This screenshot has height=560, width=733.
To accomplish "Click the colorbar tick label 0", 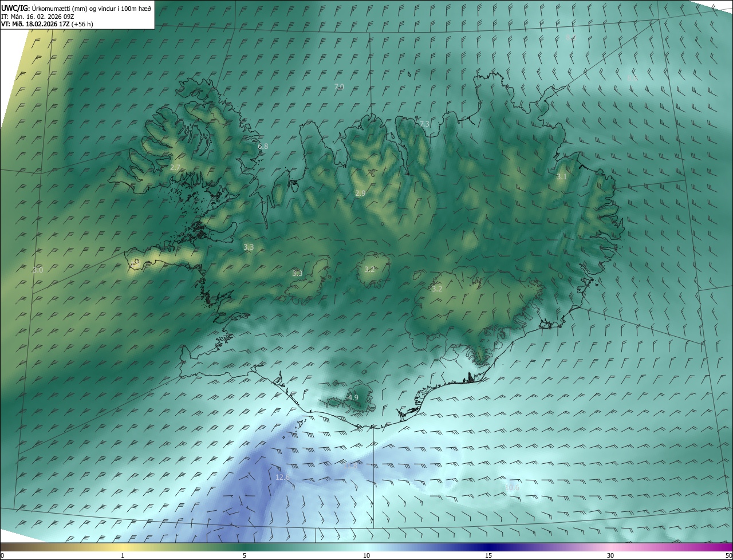I will point(2,555).
